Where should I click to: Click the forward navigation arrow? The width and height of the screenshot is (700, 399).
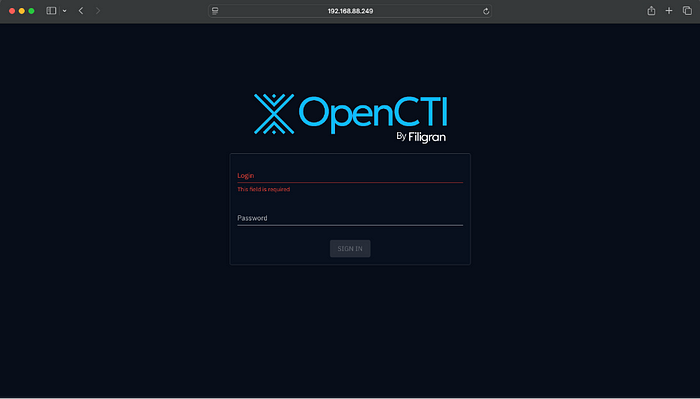tap(98, 11)
